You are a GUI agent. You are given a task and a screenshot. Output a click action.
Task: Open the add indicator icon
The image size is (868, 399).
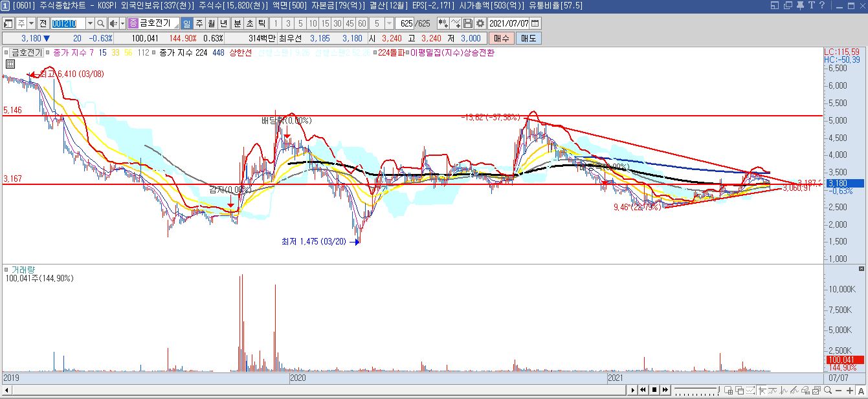coord(456,23)
